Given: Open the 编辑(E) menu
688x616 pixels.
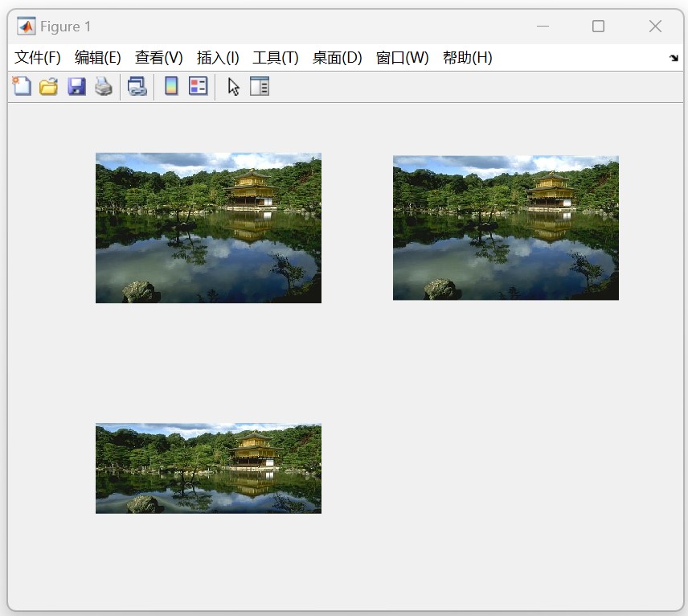Looking at the screenshot, I should tap(97, 58).
